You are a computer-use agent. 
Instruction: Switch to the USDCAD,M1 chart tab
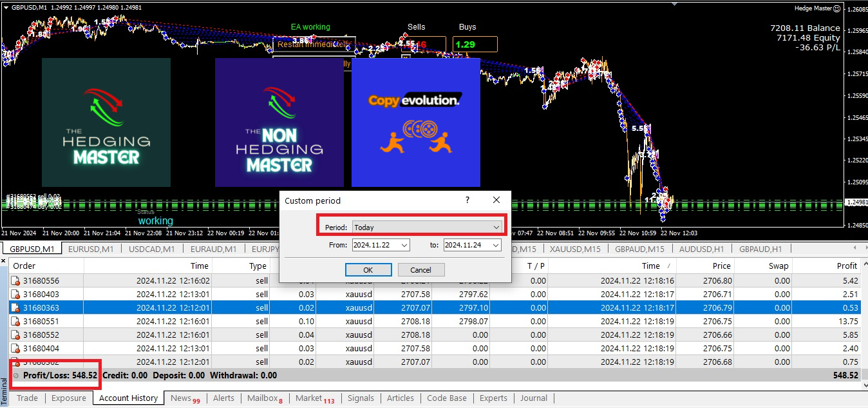(152, 249)
